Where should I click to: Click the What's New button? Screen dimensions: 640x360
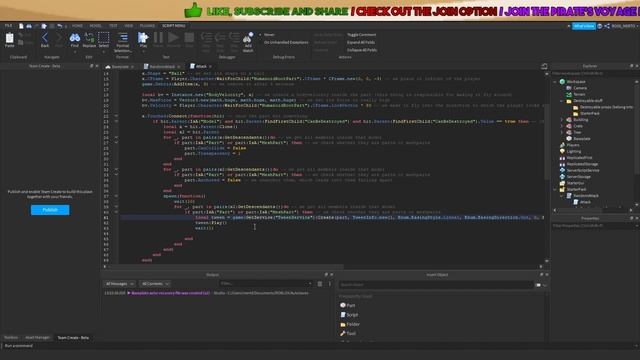[x=584, y=26]
